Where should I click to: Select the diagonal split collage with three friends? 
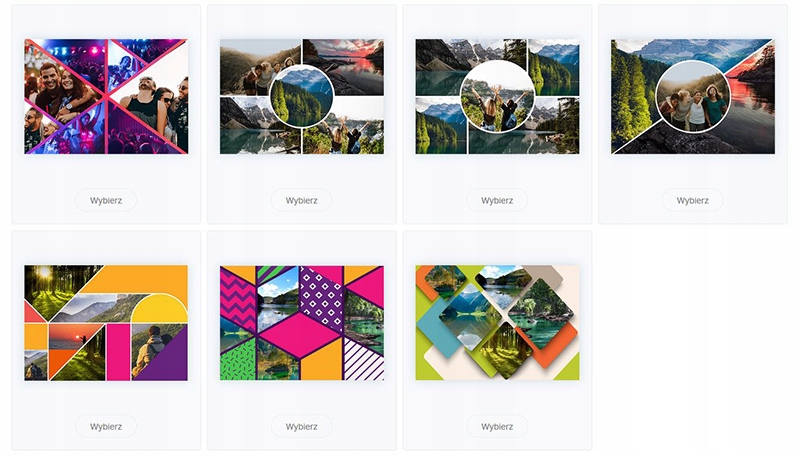[x=693, y=96]
